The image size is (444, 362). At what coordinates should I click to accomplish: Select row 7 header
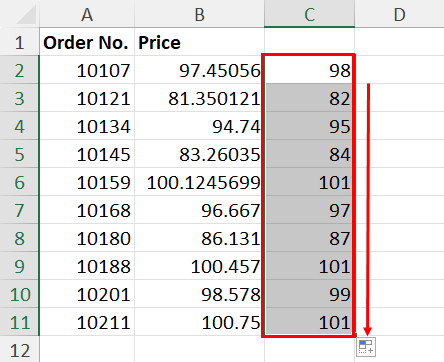[x=19, y=210]
